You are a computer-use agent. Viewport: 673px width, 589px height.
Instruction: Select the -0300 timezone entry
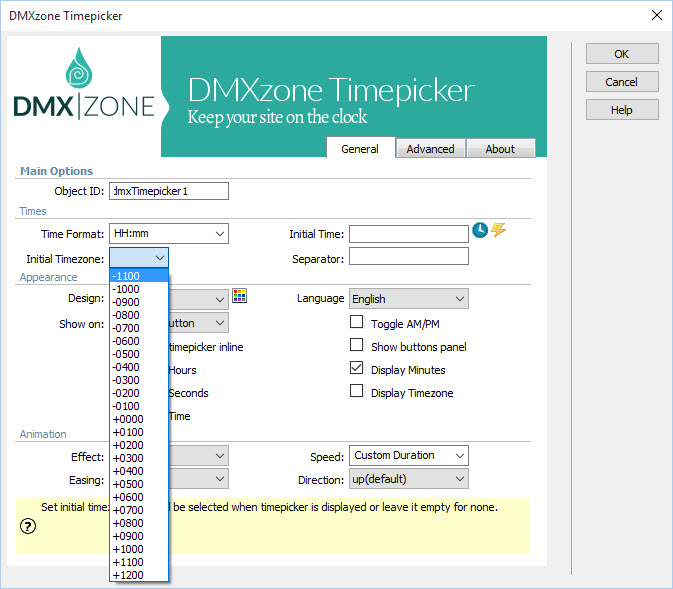click(x=139, y=380)
